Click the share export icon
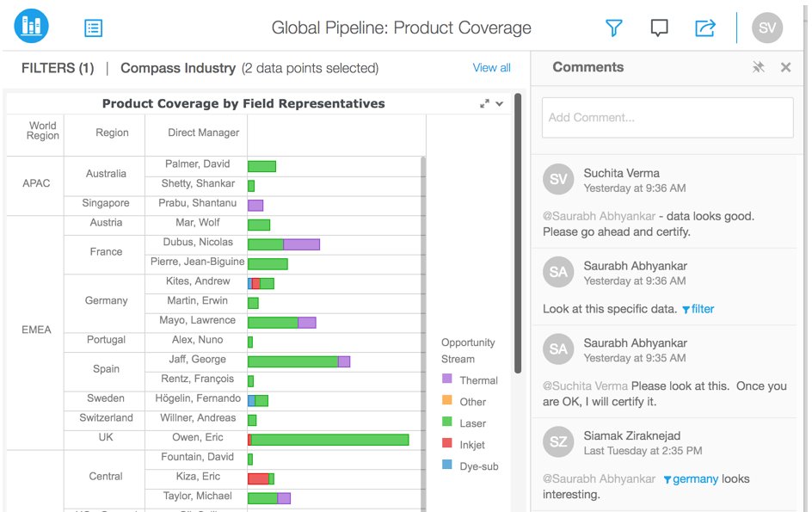The height and width of the screenshot is (512, 812). coord(704,28)
